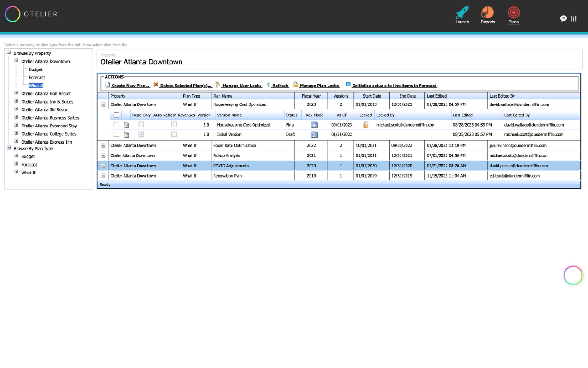This screenshot has height=368, width=588.
Task: Expand Otelier Atlanta Golf Resort tree node
Action: click(17, 93)
